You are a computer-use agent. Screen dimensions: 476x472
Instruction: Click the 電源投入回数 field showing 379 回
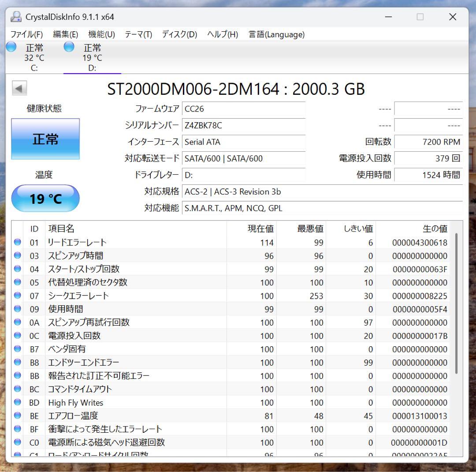coord(428,158)
